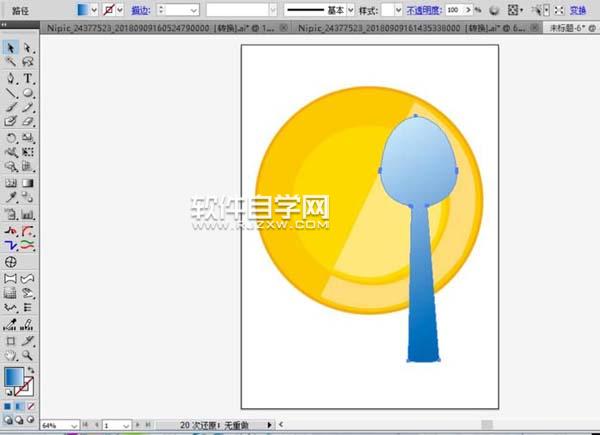Switch to Gradient fill mode button
The height and width of the screenshot is (435, 600).
pyautogui.click(x=18, y=407)
